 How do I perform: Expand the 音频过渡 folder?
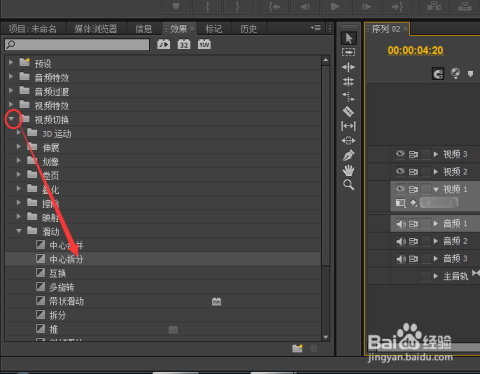(x=11, y=90)
